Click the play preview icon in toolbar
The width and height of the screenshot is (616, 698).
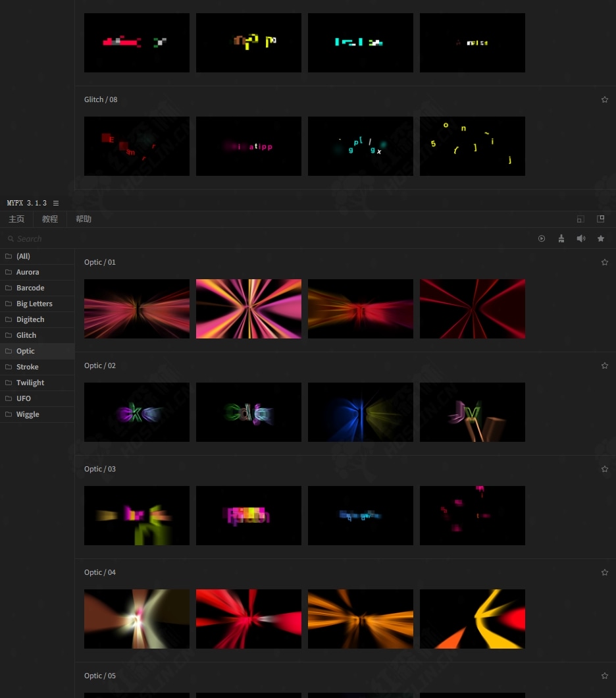(542, 238)
